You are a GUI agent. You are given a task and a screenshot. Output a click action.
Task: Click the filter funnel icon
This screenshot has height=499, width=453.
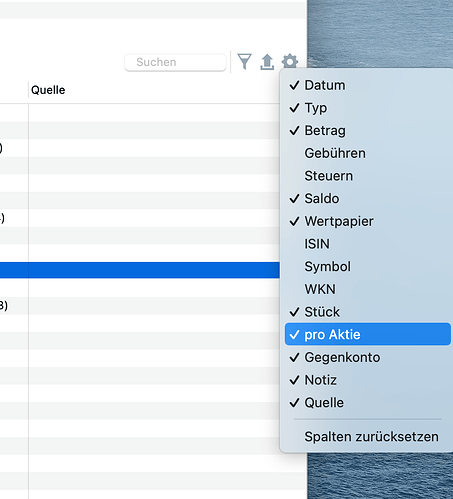244,62
